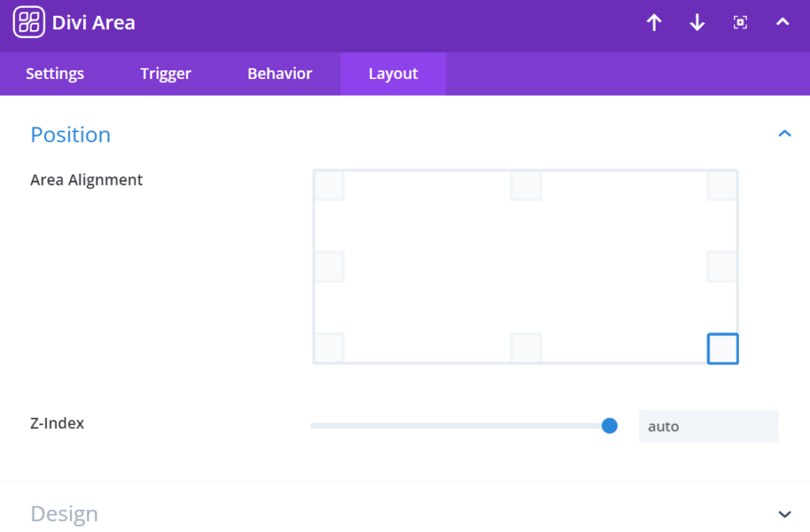Click the Z-Index label

(x=57, y=423)
